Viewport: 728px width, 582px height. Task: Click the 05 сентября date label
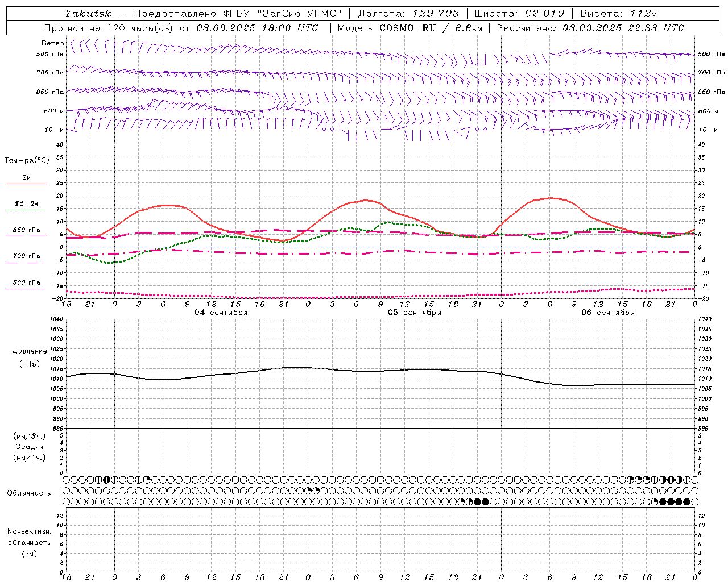(415, 313)
